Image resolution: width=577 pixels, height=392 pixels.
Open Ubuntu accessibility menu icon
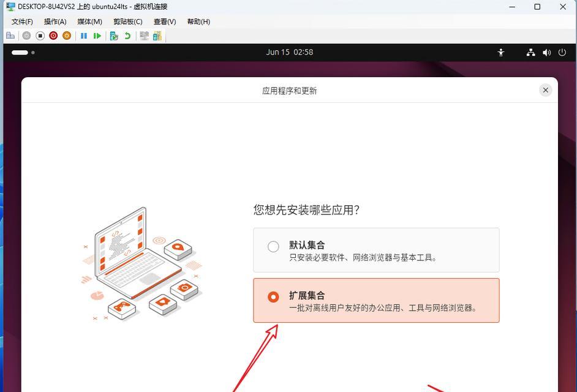point(501,52)
